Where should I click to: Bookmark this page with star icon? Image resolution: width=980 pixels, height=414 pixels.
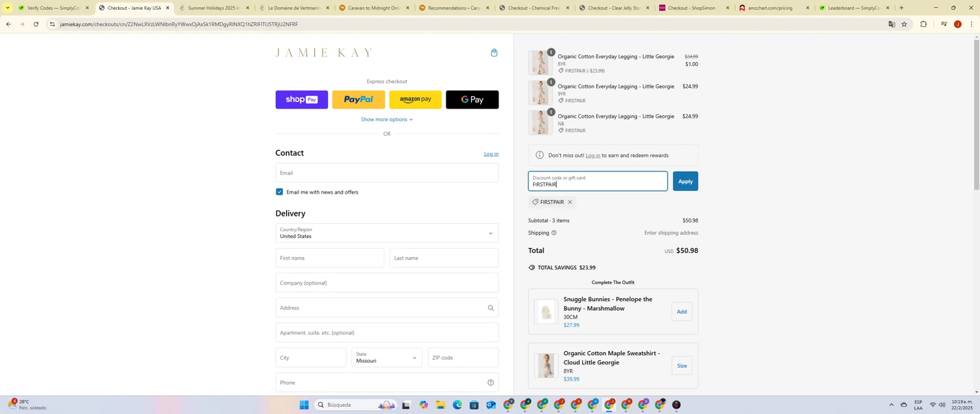click(904, 24)
